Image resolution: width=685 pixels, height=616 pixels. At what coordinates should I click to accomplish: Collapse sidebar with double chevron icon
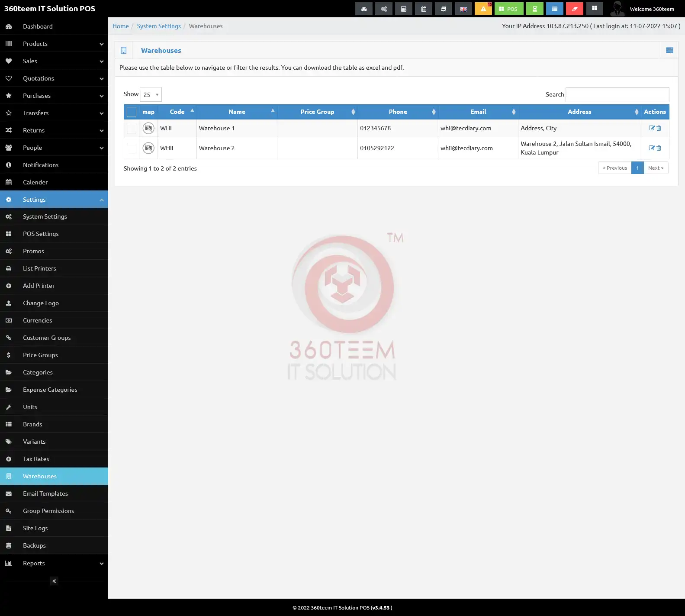(x=54, y=581)
